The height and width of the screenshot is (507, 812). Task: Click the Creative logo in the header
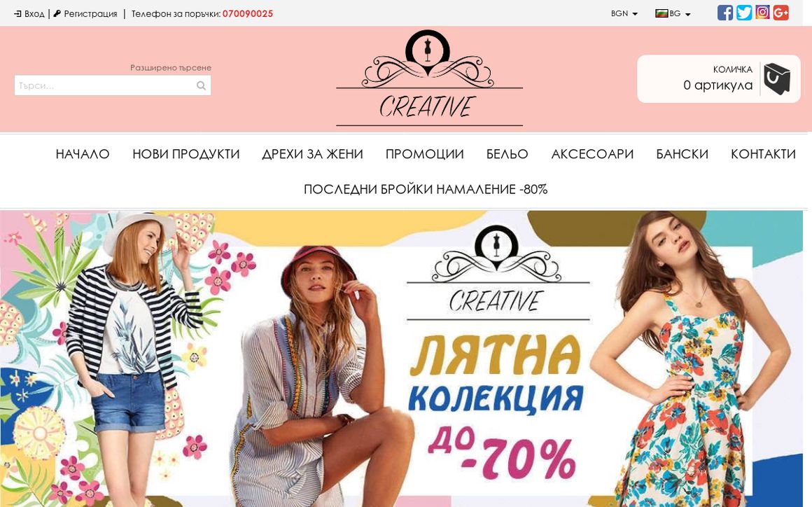click(429, 78)
